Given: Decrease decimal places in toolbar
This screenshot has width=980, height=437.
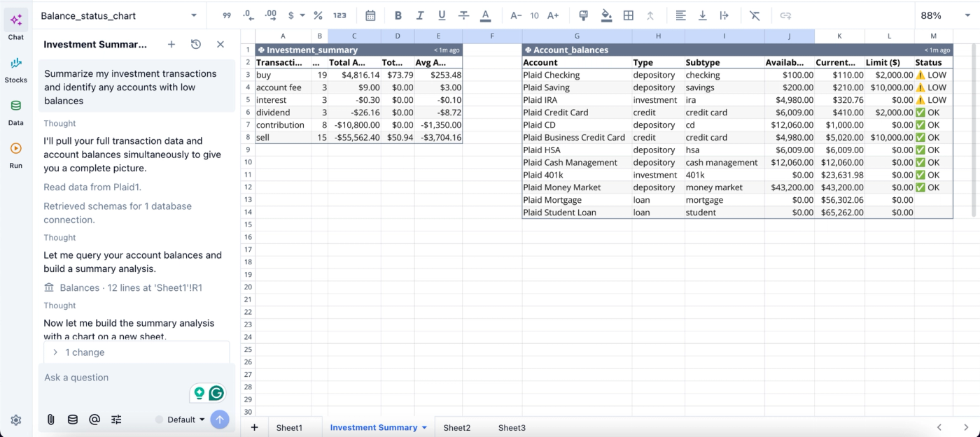Looking at the screenshot, I should pos(248,15).
